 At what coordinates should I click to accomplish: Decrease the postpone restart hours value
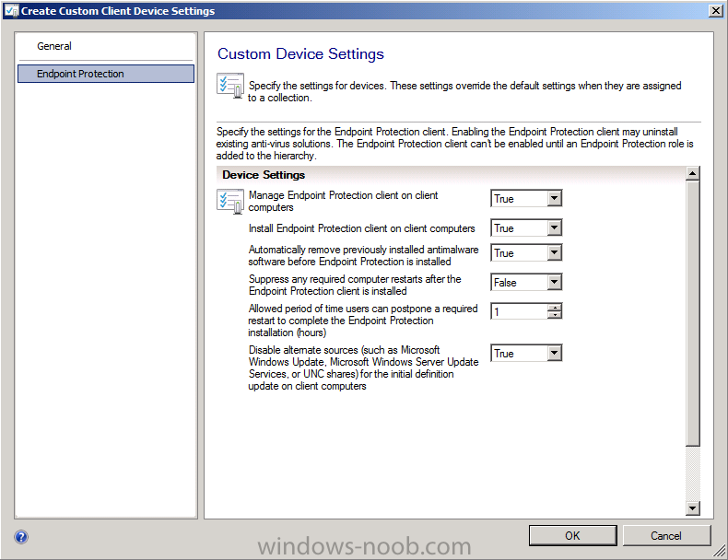[555, 316]
